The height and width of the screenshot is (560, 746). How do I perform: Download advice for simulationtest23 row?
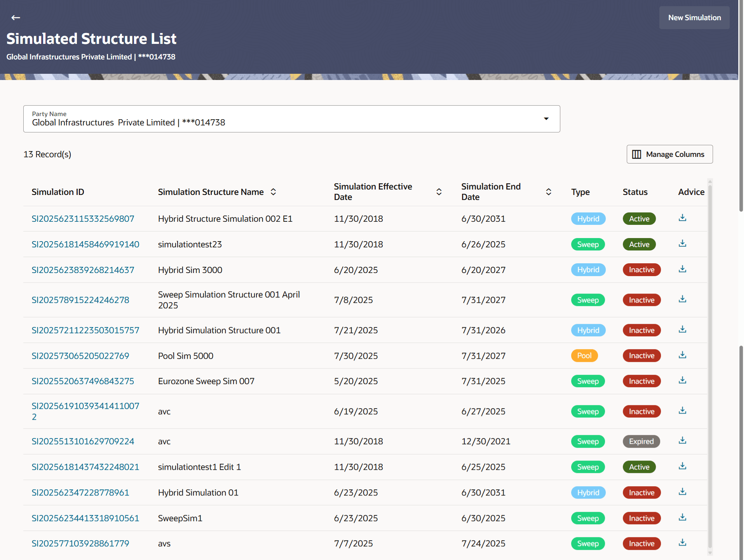tap(682, 243)
